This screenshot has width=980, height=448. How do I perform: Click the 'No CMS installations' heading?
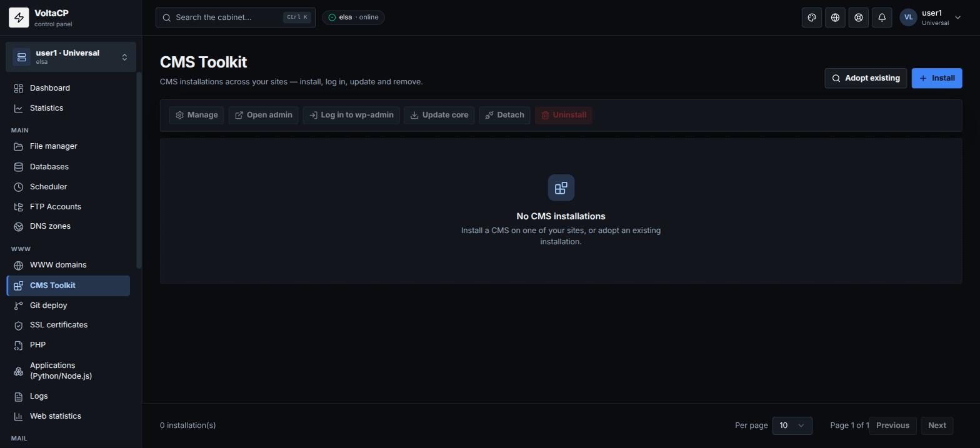click(x=561, y=216)
